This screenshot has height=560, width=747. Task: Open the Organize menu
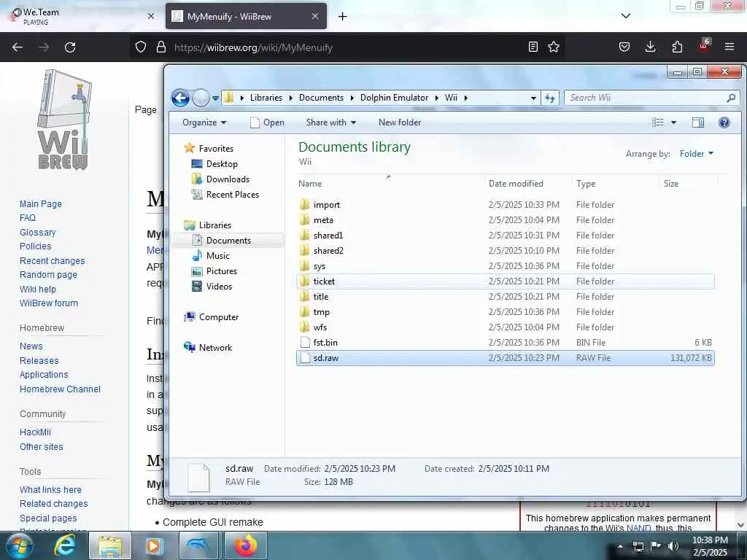204,122
